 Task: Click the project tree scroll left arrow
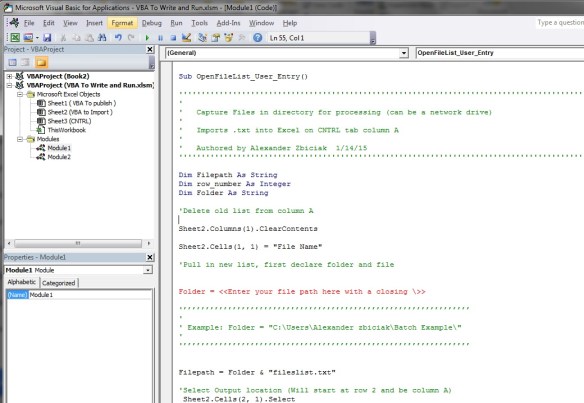pos(9,243)
